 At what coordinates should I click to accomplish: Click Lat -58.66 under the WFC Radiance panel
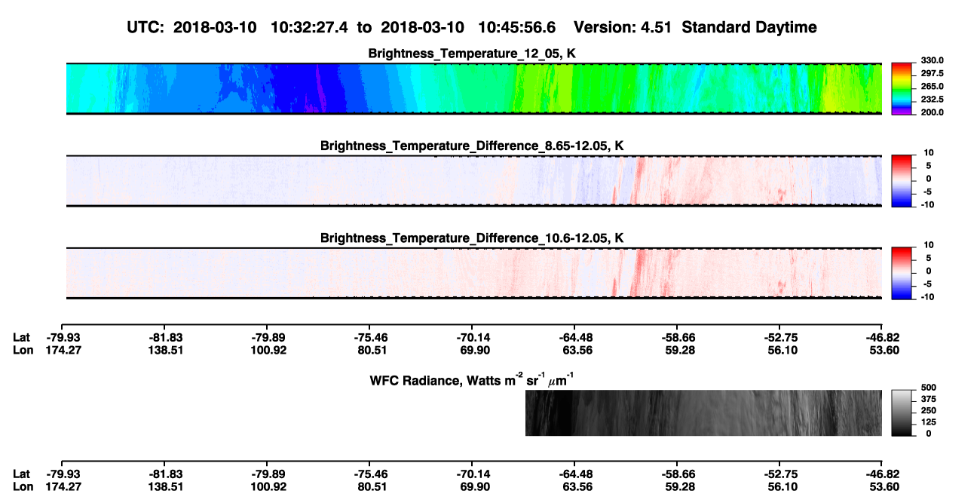pos(677,474)
